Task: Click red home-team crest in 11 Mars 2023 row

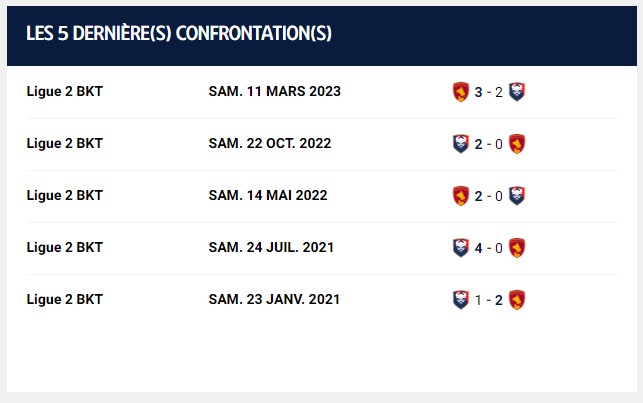Action: (x=461, y=92)
